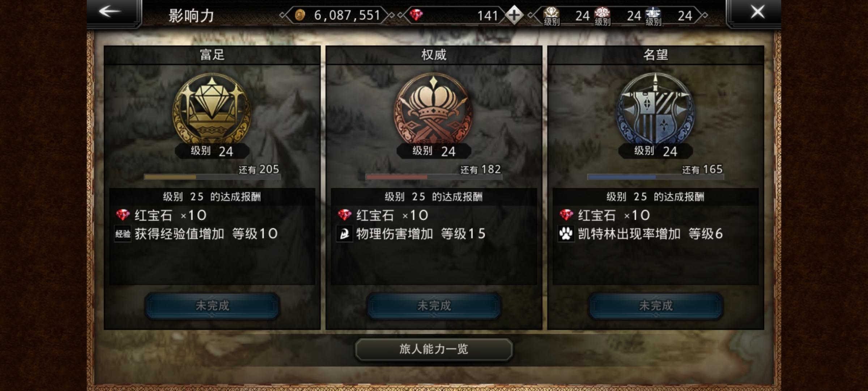Tap the red ruby icon in top bar
The height and width of the screenshot is (391, 868).
point(416,15)
